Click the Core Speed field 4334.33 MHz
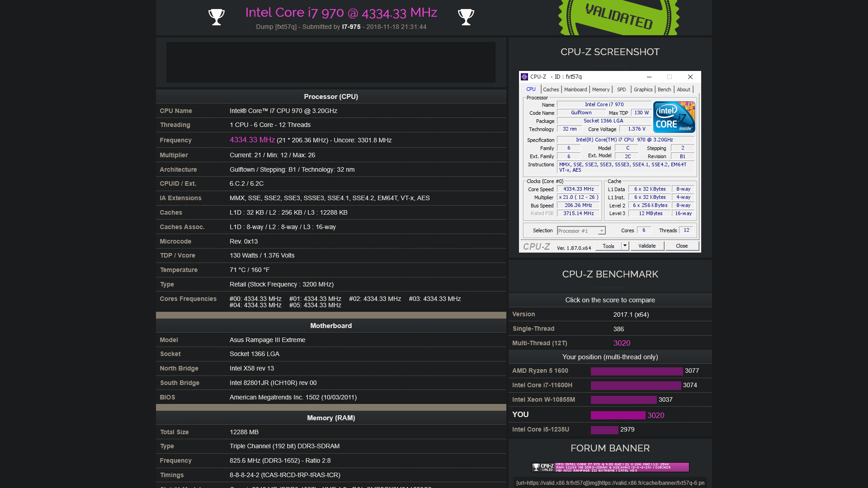Image resolution: width=868 pixels, height=488 pixels. [578, 189]
